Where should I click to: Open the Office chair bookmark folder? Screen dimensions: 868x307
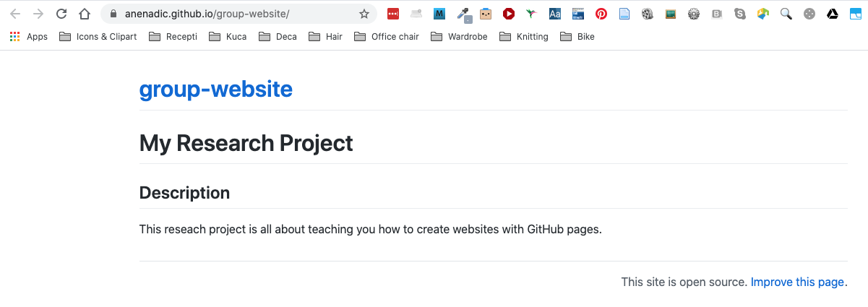pyautogui.click(x=387, y=37)
